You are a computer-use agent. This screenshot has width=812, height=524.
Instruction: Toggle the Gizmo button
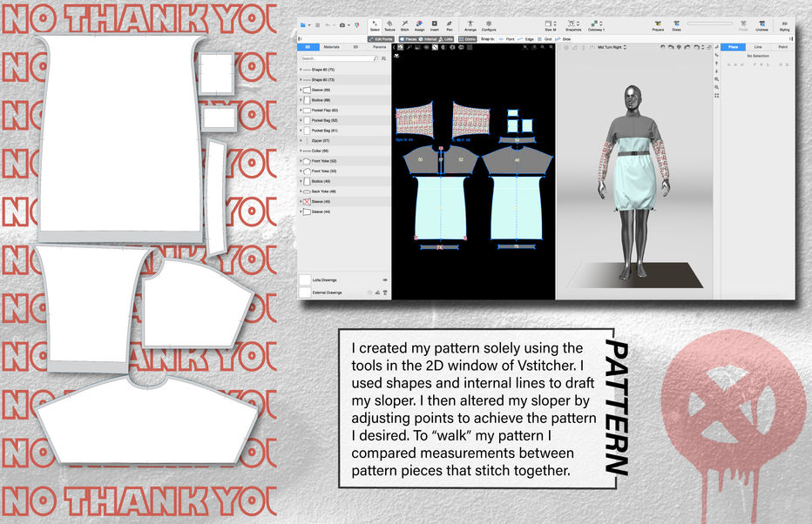(x=468, y=39)
